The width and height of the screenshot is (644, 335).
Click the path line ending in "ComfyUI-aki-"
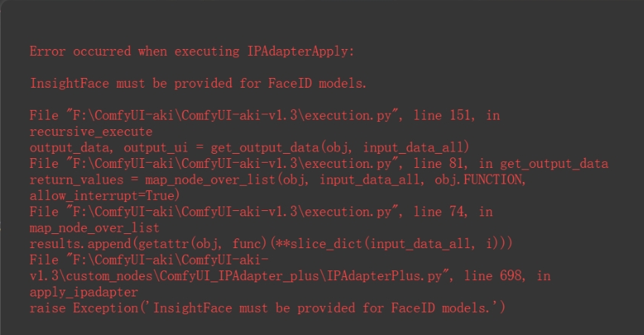click(149, 260)
